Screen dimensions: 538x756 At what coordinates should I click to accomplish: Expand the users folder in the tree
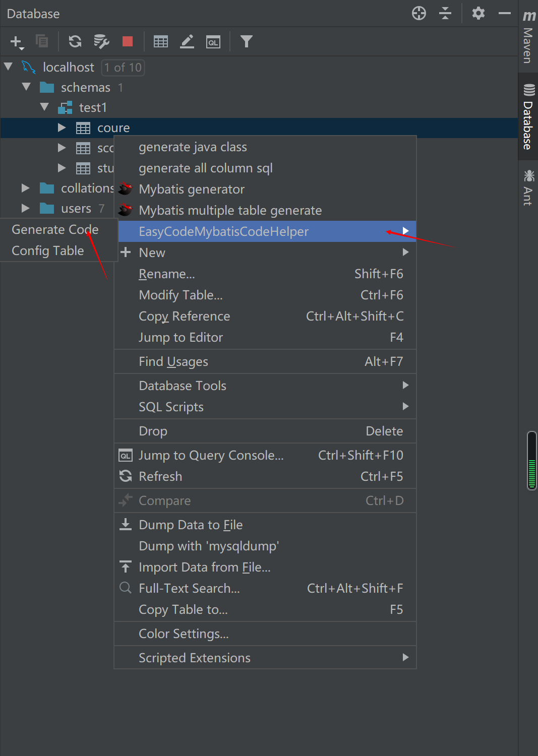pos(25,208)
